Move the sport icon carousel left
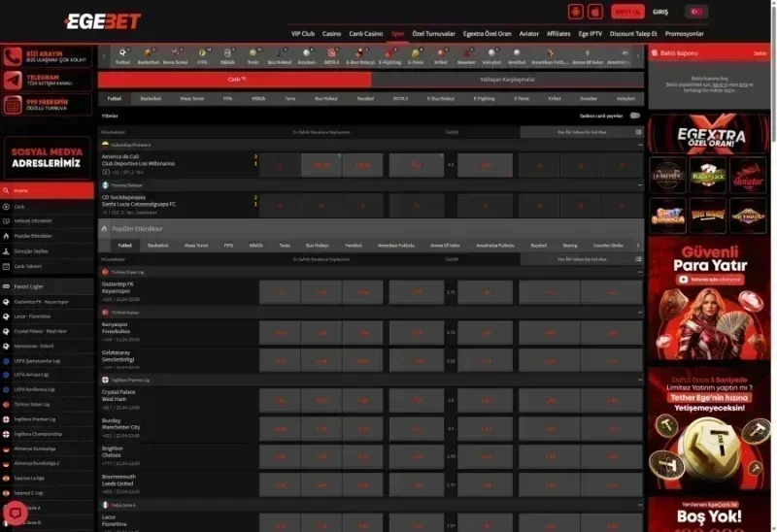 coord(104,56)
